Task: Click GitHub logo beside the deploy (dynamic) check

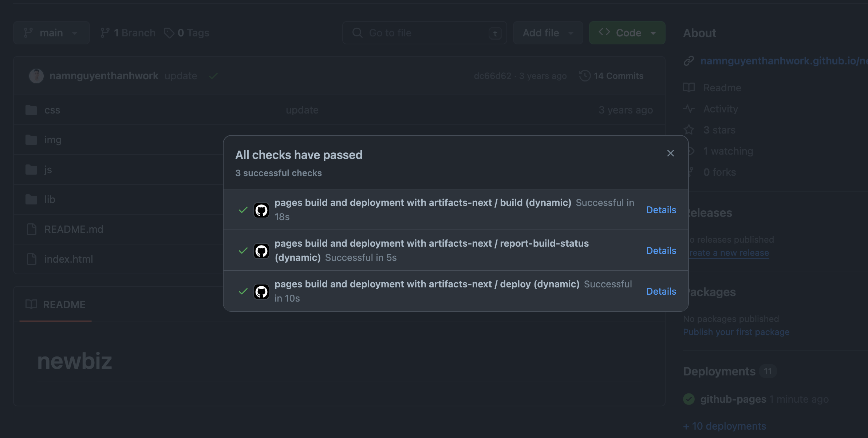Action: coord(261,292)
